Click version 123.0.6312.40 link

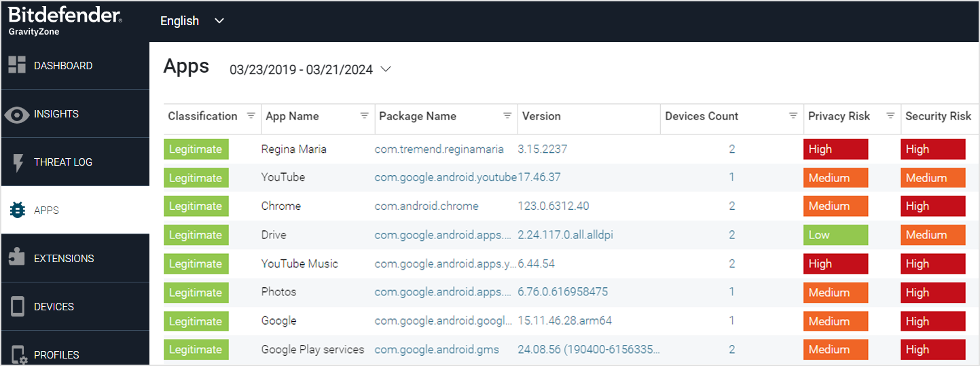553,206
